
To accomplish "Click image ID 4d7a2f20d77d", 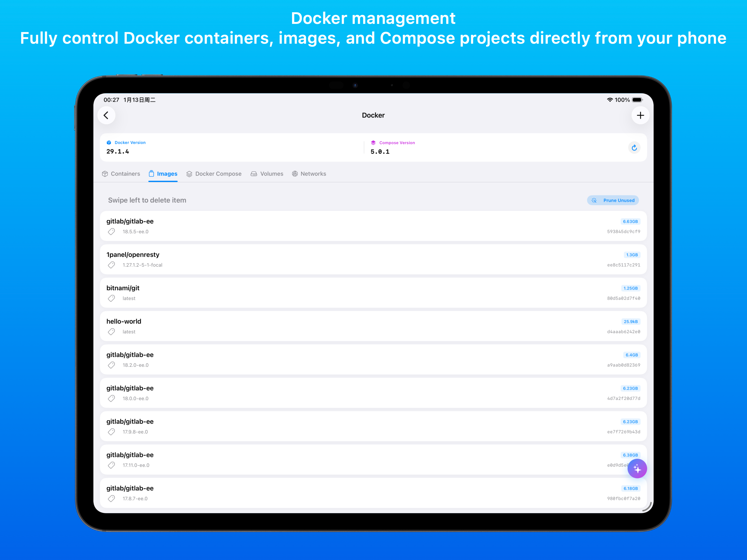I will [623, 399].
